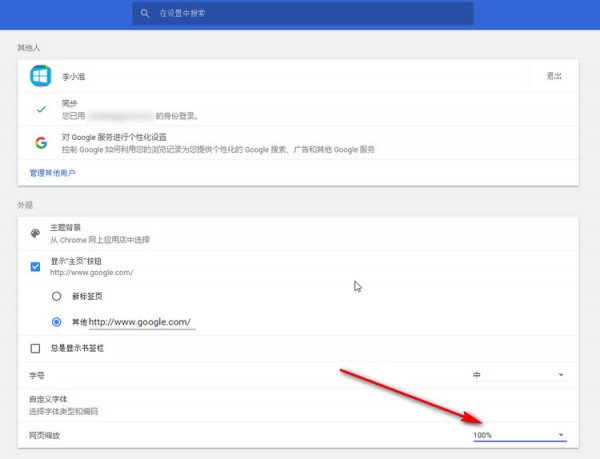The width and height of the screenshot is (600, 459).
Task: Select the 新标签页 radio button
Action: (57, 297)
